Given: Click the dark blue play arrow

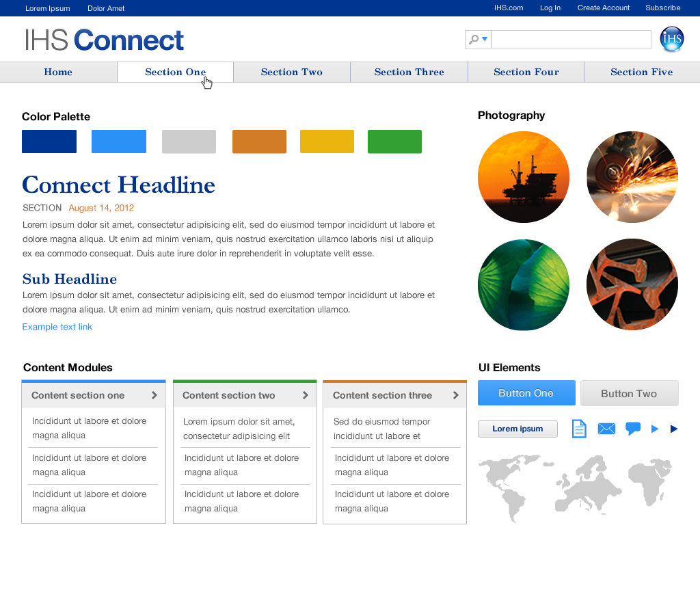Looking at the screenshot, I should pyautogui.click(x=674, y=429).
